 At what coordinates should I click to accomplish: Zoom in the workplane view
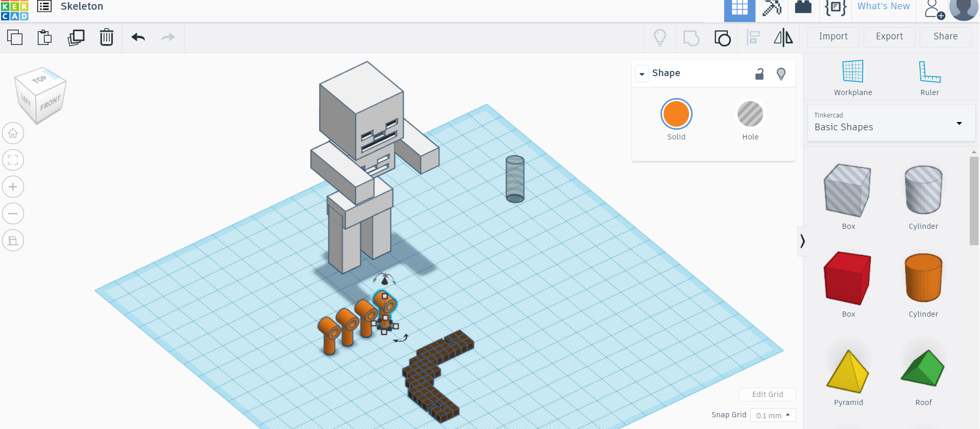click(13, 187)
